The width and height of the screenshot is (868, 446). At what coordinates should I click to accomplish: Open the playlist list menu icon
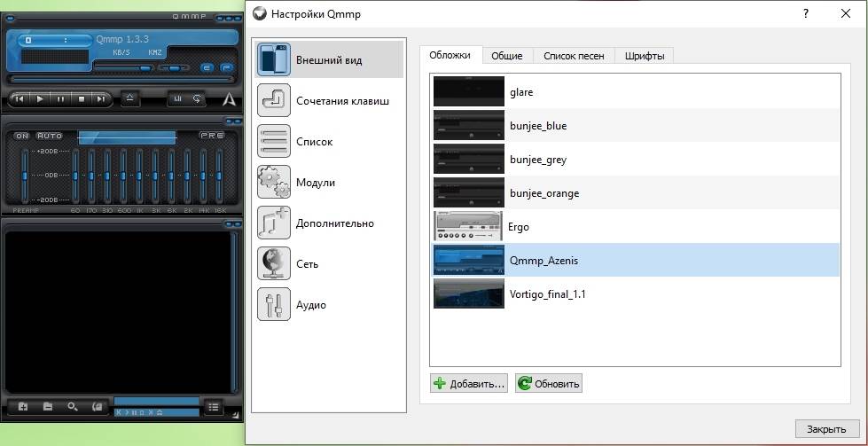click(x=213, y=407)
